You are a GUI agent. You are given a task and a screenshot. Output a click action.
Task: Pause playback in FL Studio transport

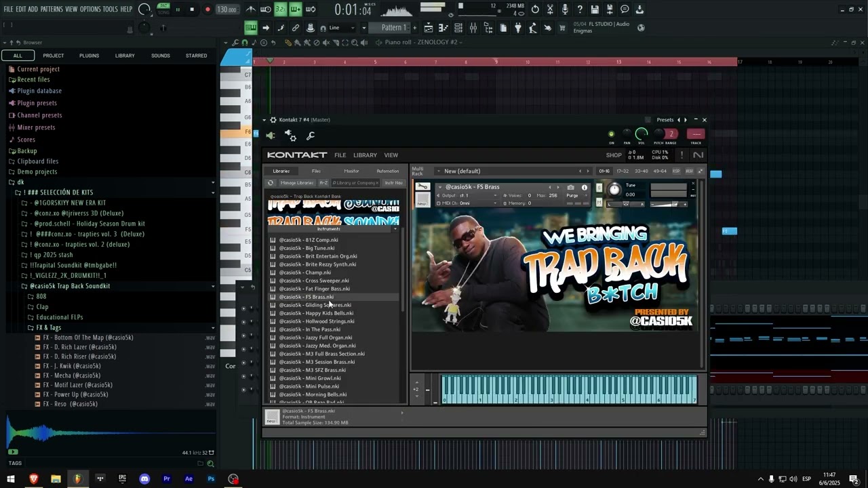[x=178, y=9]
